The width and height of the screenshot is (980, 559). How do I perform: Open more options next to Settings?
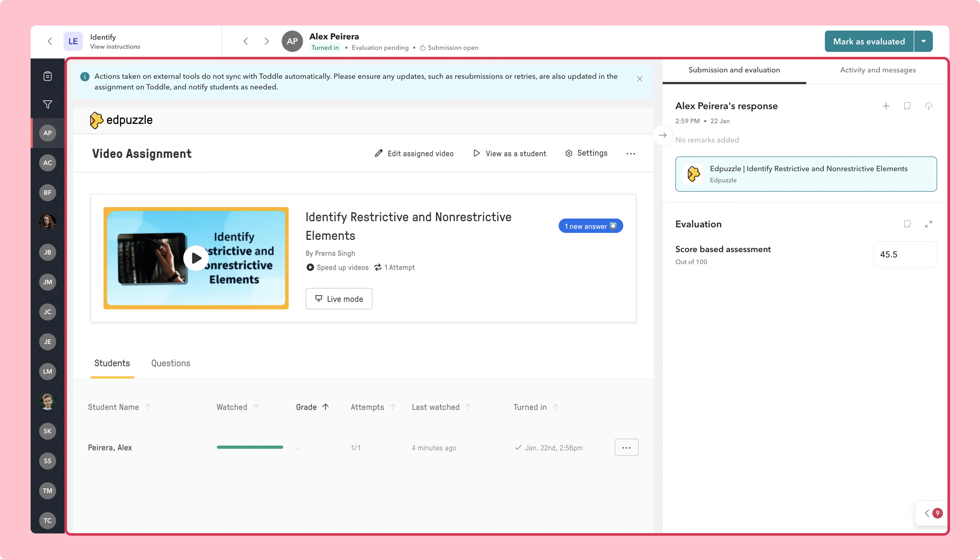click(631, 154)
